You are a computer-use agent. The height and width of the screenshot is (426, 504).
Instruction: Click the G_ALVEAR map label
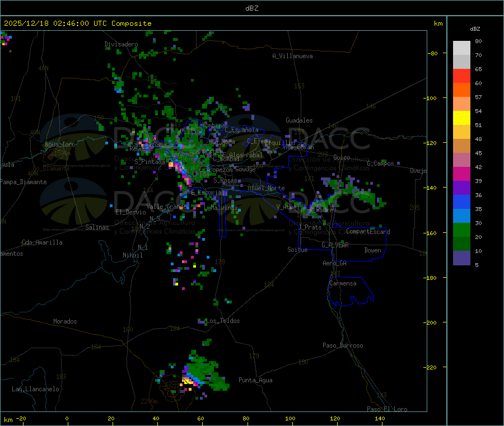[x=335, y=245]
